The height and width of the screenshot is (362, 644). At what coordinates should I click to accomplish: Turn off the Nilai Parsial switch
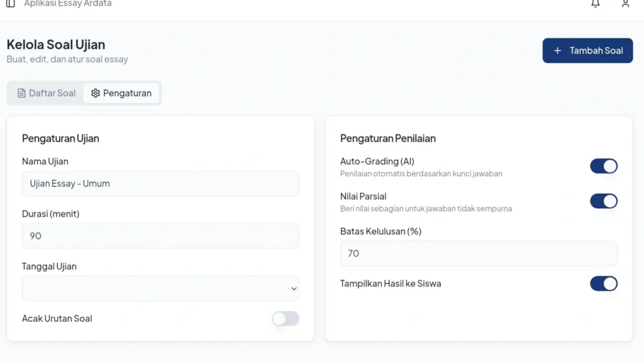604,201
